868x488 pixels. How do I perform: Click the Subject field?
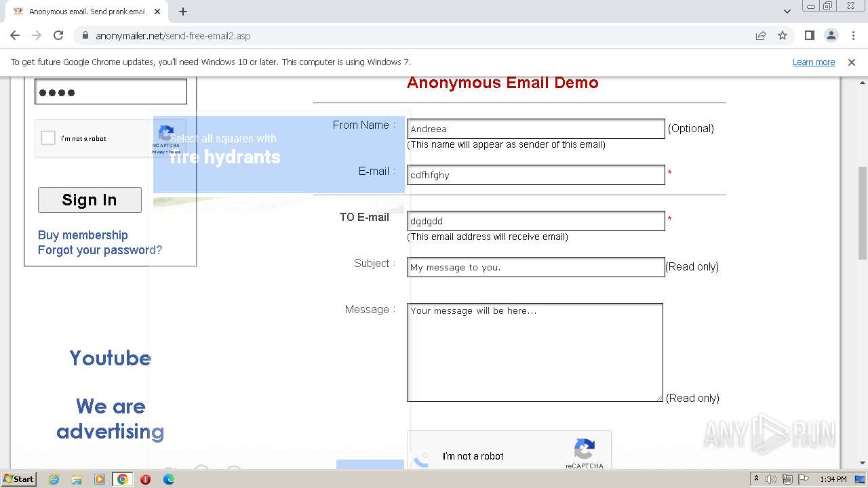click(x=536, y=267)
